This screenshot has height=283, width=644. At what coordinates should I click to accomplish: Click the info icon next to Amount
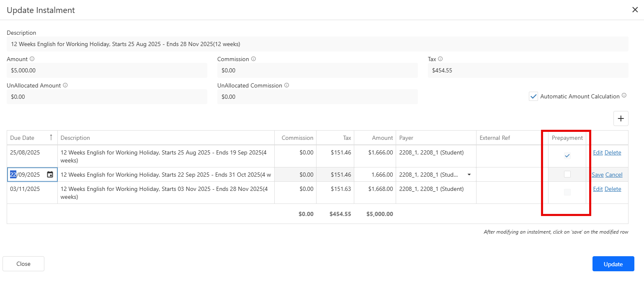click(32, 59)
